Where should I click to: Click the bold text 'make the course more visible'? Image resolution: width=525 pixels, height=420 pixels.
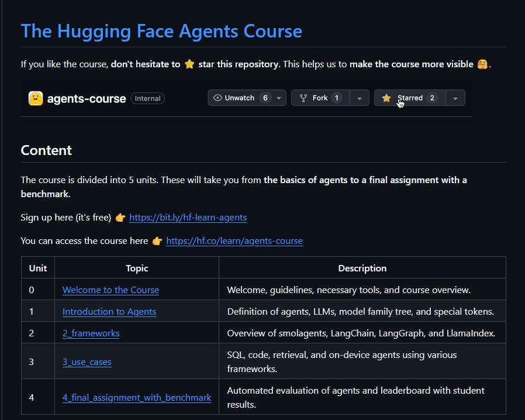412,64
